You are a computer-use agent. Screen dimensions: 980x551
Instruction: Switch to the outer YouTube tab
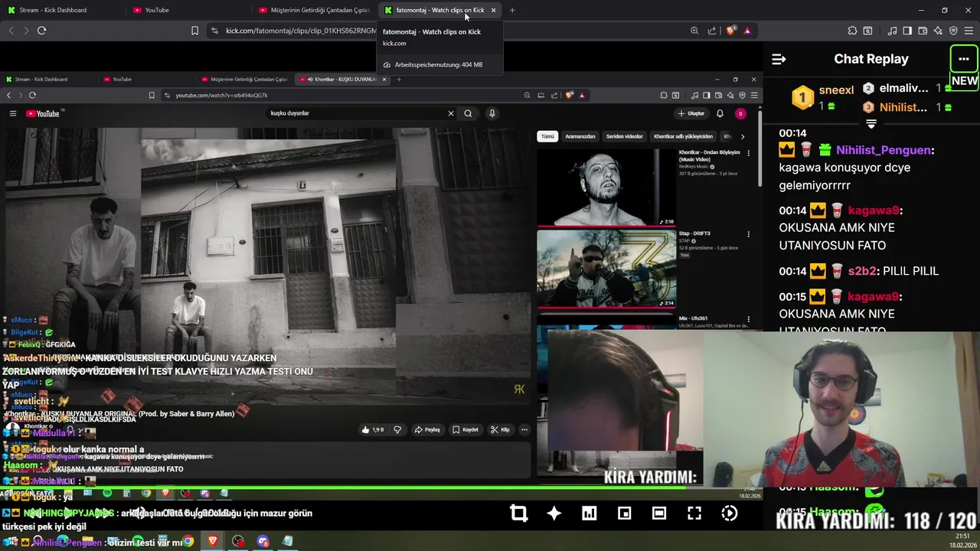[188, 10]
